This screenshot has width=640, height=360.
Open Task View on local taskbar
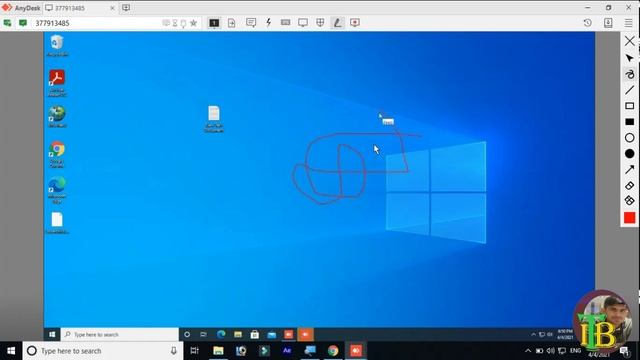(x=195, y=351)
